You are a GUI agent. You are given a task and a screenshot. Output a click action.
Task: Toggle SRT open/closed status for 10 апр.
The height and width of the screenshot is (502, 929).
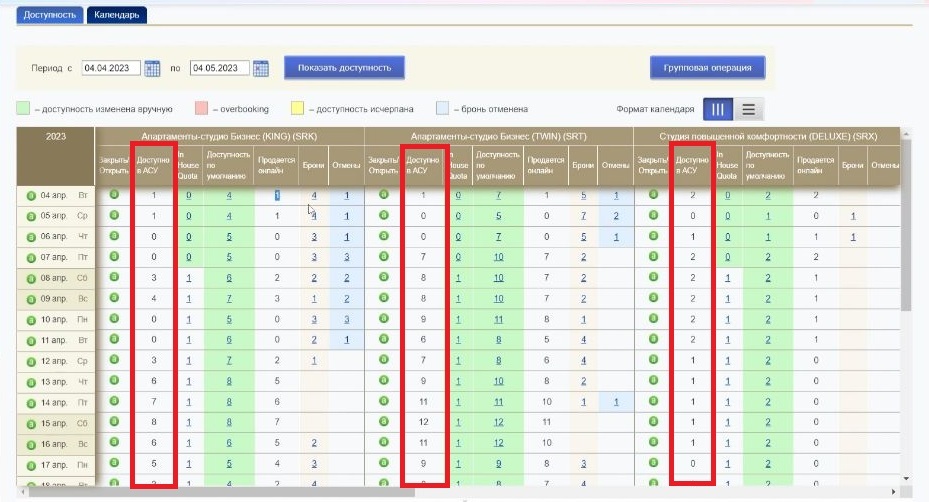click(x=384, y=318)
